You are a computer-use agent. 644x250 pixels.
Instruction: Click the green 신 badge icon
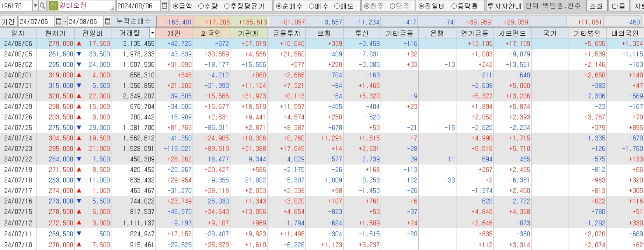pyautogui.click(x=53, y=6)
